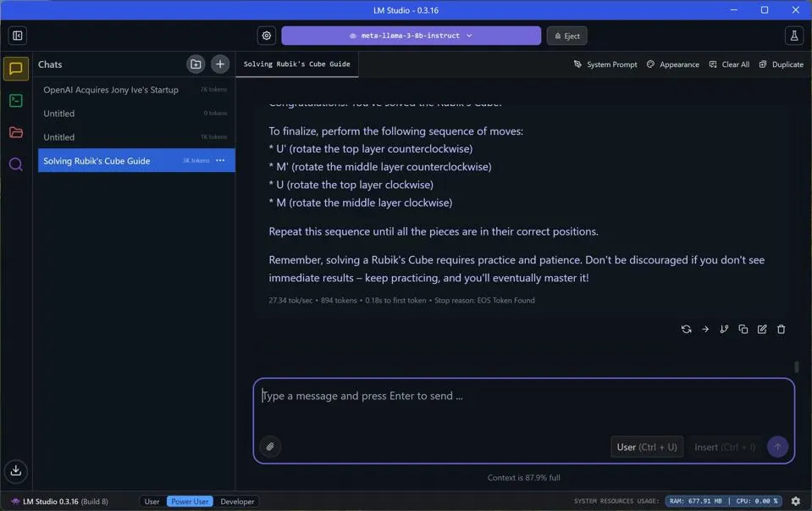The height and width of the screenshot is (511, 812).
Task: Select Power User mode
Action: point(190,502)
